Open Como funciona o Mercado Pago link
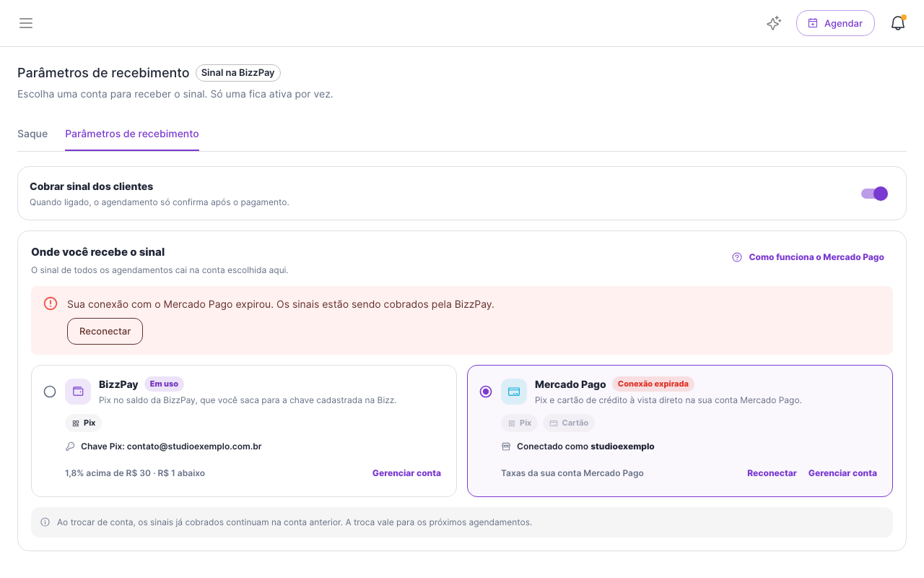Image resolution: width=924 pixels, height=578 pixels. coord(816,257)
